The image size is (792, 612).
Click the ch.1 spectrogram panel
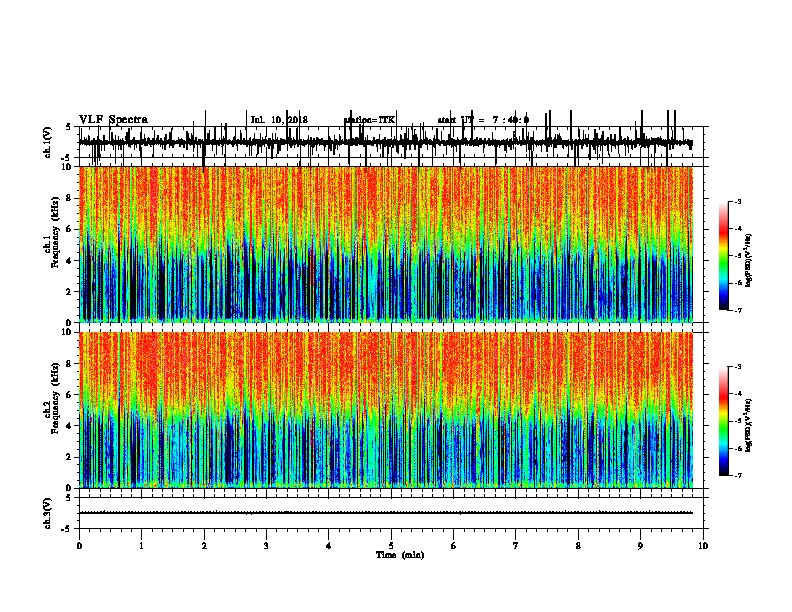point(386,244)
